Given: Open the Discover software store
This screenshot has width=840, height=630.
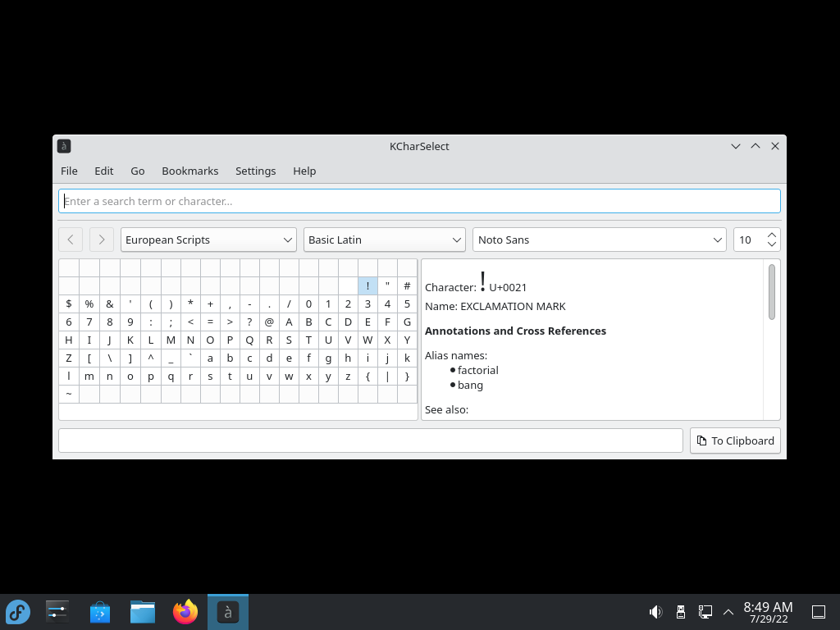Looking at the screenshot, I should pyautogui.click(x=100, y=612).
